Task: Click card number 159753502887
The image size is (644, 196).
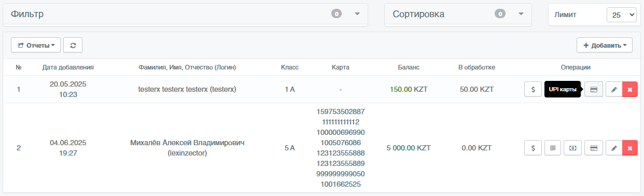Action: (341, 111)
